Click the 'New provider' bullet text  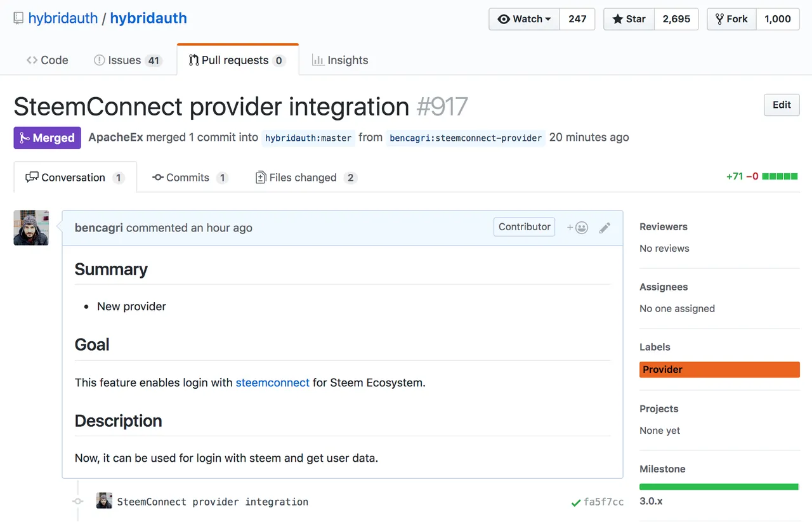(131, 306)
